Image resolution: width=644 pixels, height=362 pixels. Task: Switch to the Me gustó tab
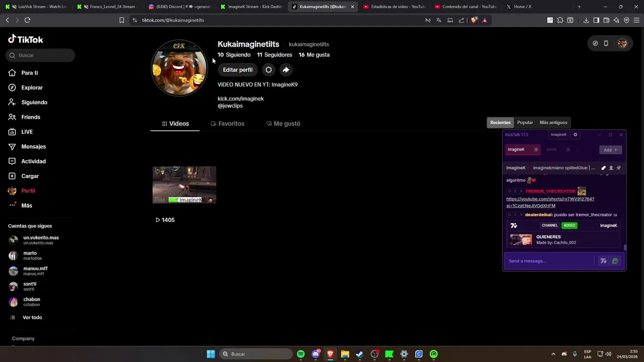click(x=283, y=124)
